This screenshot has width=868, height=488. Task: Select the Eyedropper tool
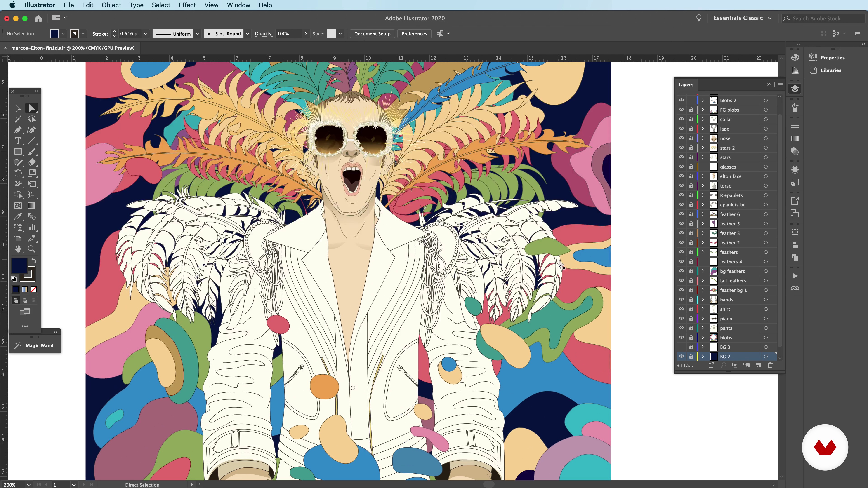point(18,217)
